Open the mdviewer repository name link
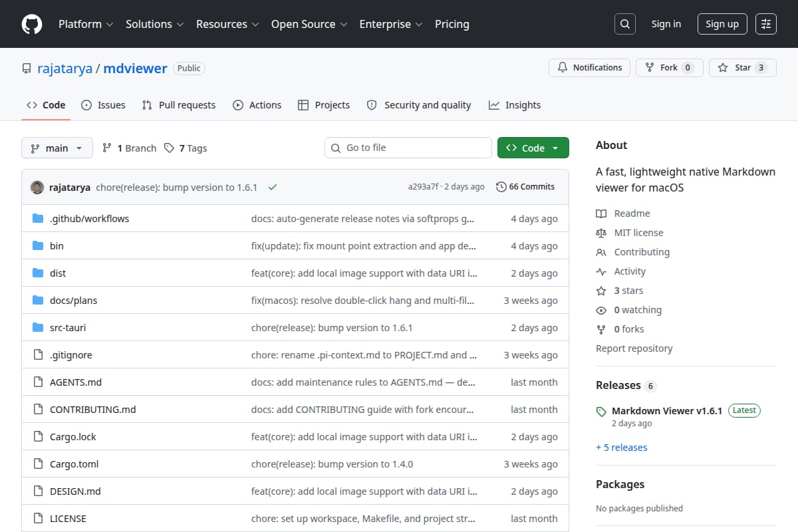798x532 pixels. tap(135, 68)
